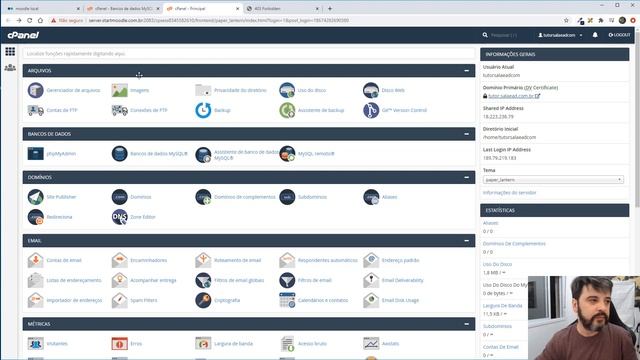The width and height of the screenshot is (640, 360).
Task: Click the browser home button
Action: pos(40,20)
